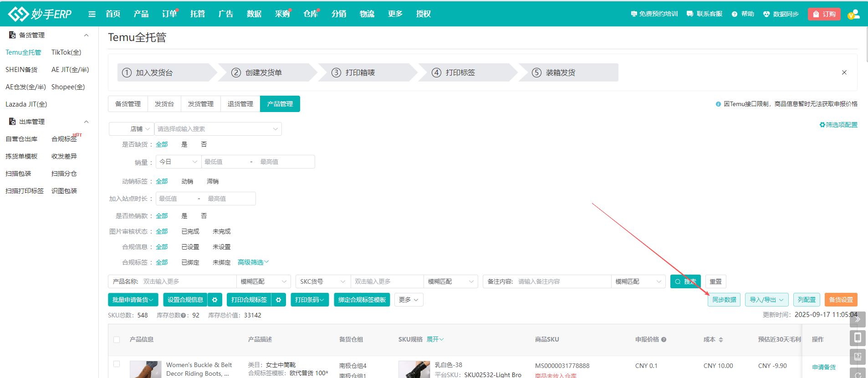This screenshot has height=378, width=868.
Task: Click the gear icon beside 设置合规信息
Action: 215,300
